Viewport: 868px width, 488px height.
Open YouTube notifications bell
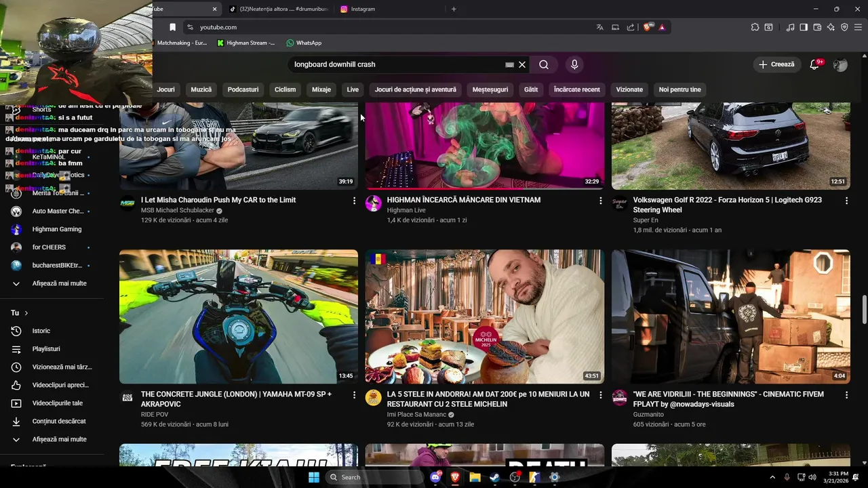coord(815,64)
